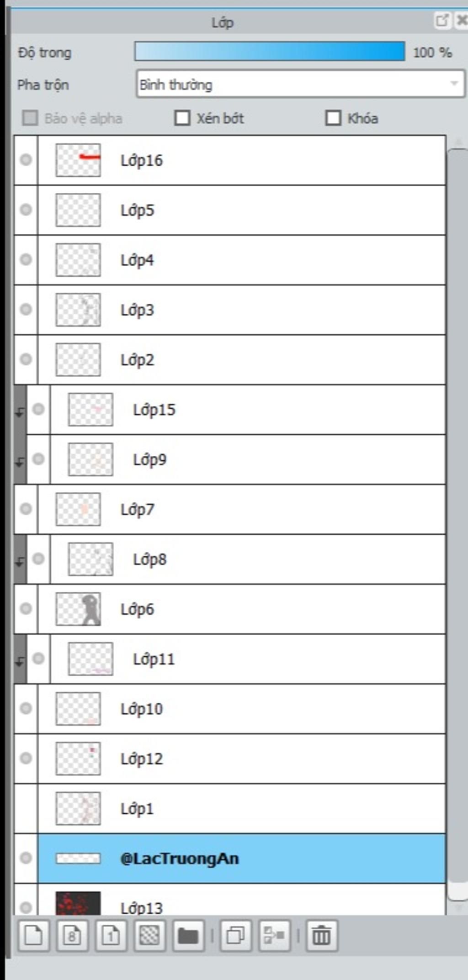The width and height of the screenshot is (468, 980).
Task: Enable the Xén bớt checkbox
Action: click(x=182, y=118)
